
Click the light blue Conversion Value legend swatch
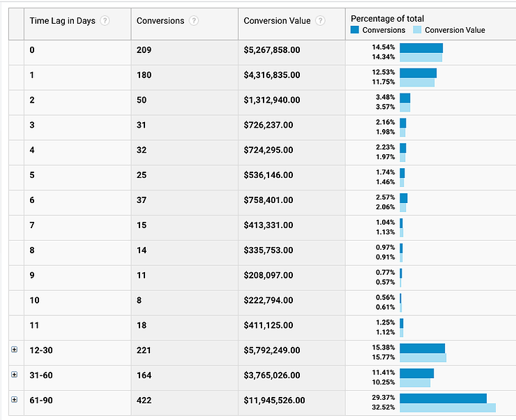point(417,30)
